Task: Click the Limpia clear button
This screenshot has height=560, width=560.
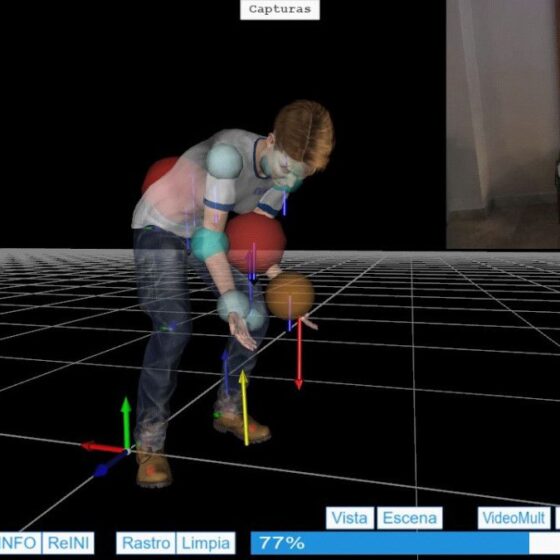Action: (x=206, y=543)
